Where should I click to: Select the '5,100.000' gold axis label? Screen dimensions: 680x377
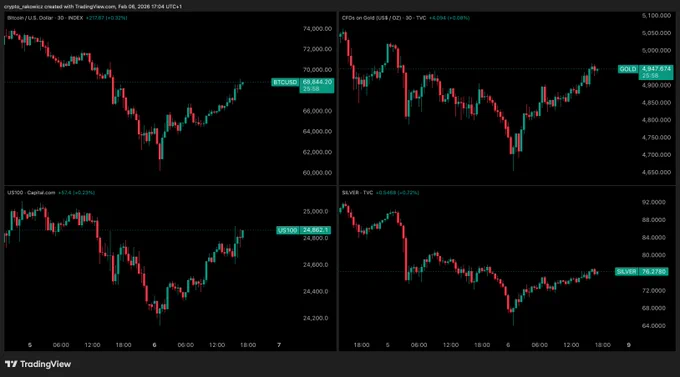[x=656, y=16]
